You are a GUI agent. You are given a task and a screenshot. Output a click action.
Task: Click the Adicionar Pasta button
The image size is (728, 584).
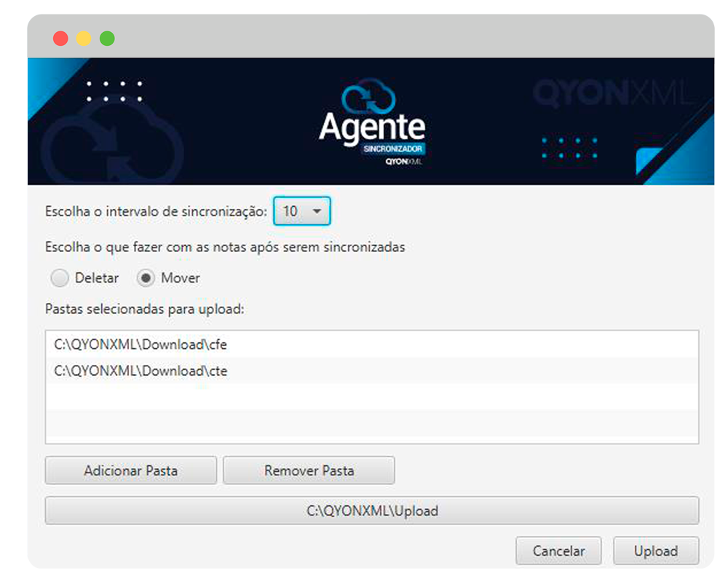point(131,470)
